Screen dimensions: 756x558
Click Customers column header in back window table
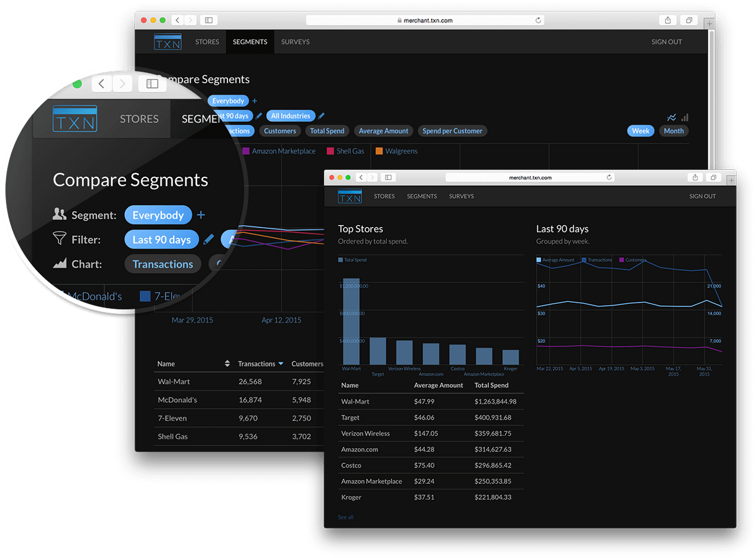tap(307, 364)
